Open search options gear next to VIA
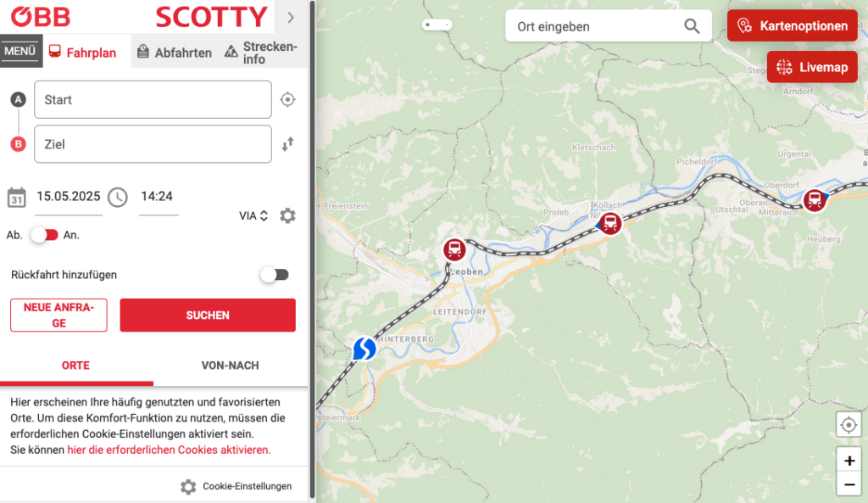This screenshot has width=868, height=503. tap(287, 215)
